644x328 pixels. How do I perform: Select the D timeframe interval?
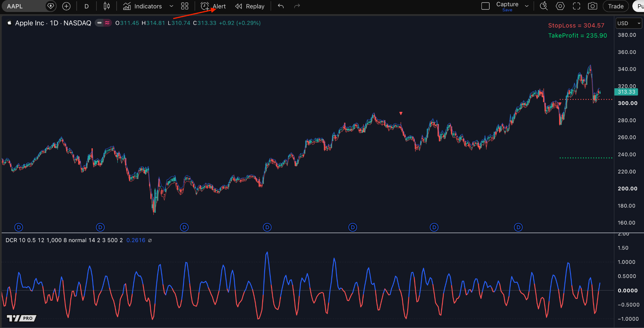86,6
